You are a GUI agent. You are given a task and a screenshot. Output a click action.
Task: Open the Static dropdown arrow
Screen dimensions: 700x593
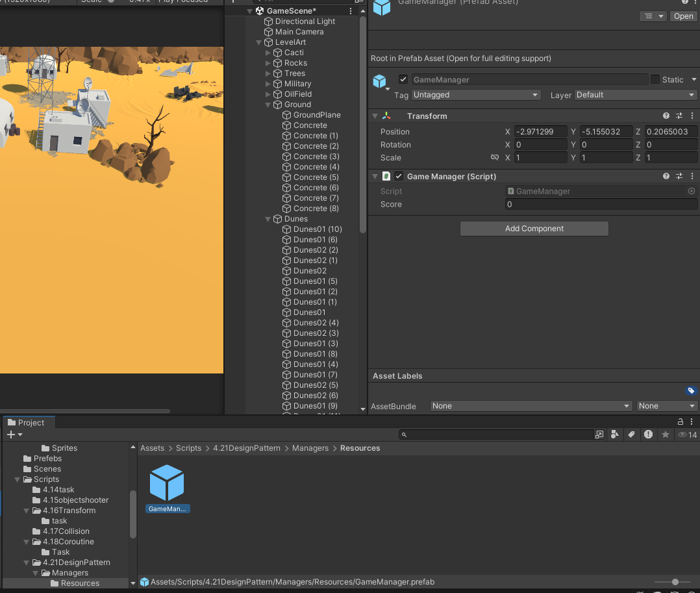[694, 79]
